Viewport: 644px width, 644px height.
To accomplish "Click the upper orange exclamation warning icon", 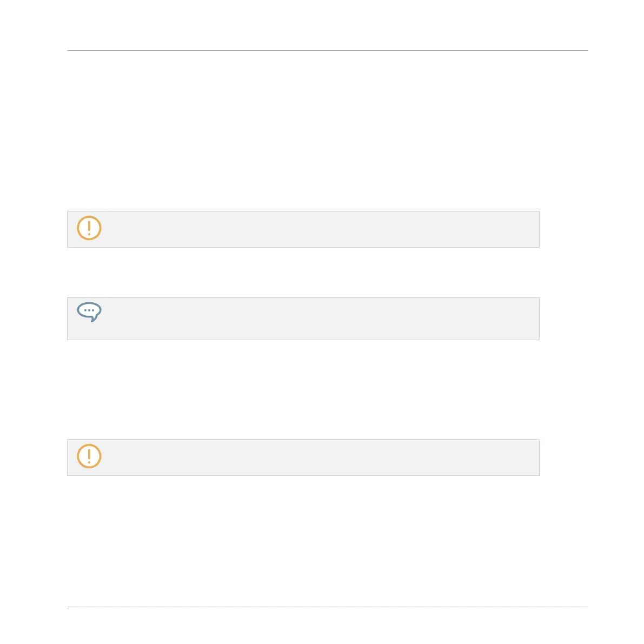I will [89, 228].
